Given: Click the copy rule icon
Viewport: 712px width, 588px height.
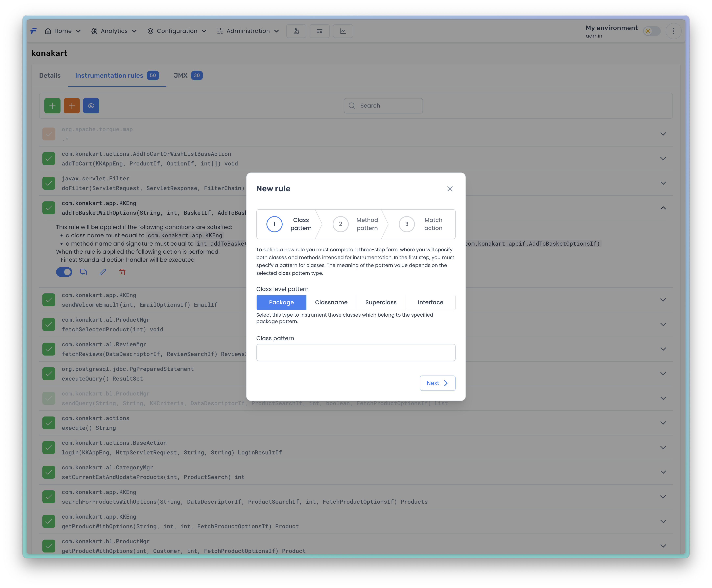Looking at the screenshot, I should [x=84, y=272].
